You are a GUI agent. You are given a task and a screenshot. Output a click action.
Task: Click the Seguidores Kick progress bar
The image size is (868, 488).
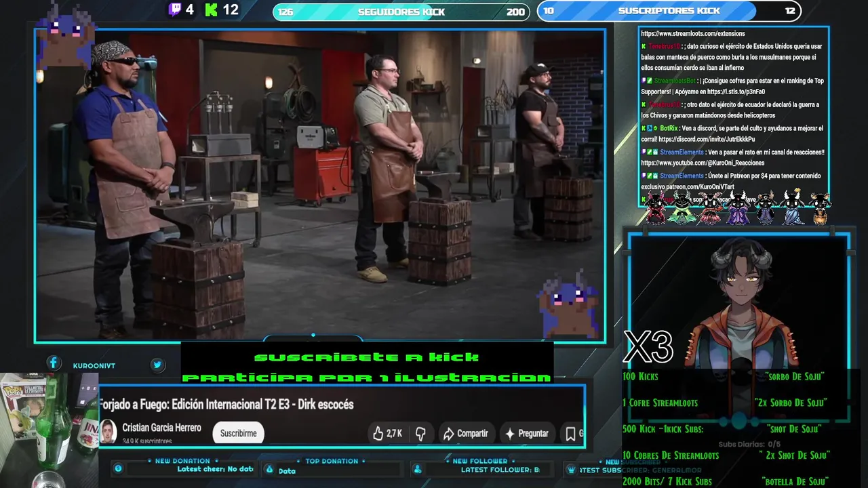401,12
